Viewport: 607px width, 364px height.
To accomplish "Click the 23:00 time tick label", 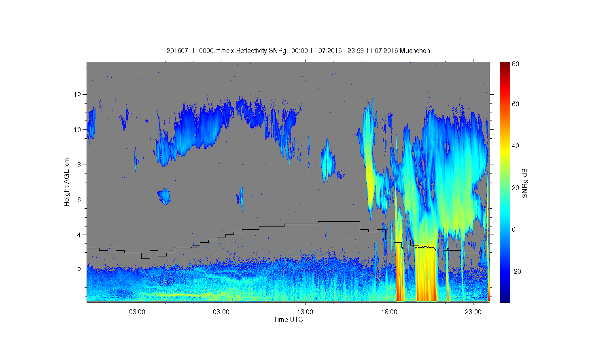I will tap(473, 312).
